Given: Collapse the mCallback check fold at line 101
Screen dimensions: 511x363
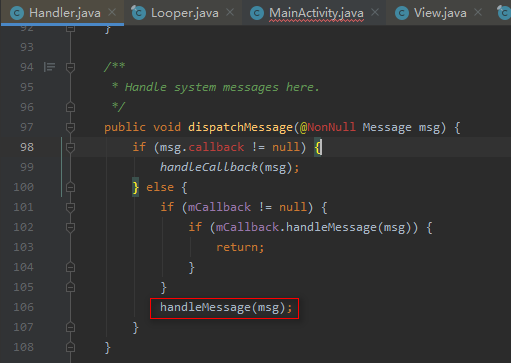Looking at the screenshot, I should click(x=70, y=207).
